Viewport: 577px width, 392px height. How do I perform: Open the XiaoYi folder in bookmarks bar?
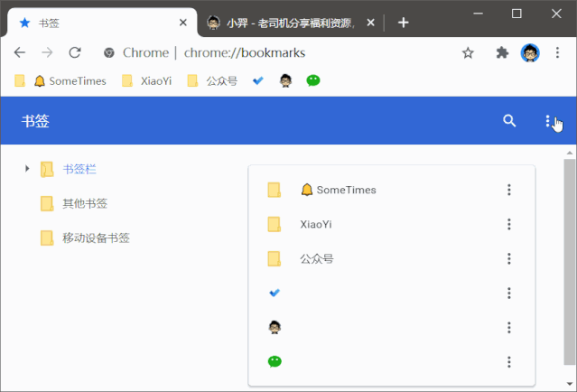tap(147, 81)
